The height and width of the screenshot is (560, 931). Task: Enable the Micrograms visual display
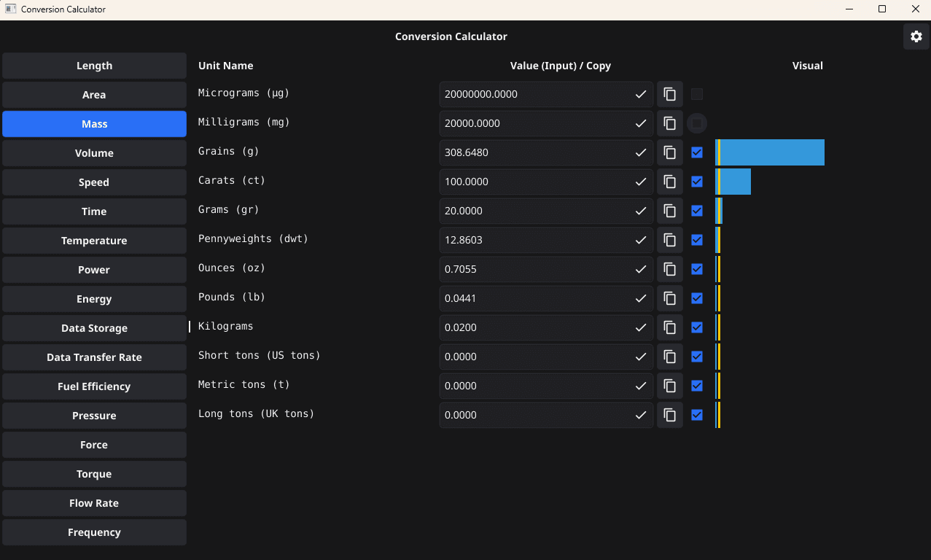click(697, 94)
